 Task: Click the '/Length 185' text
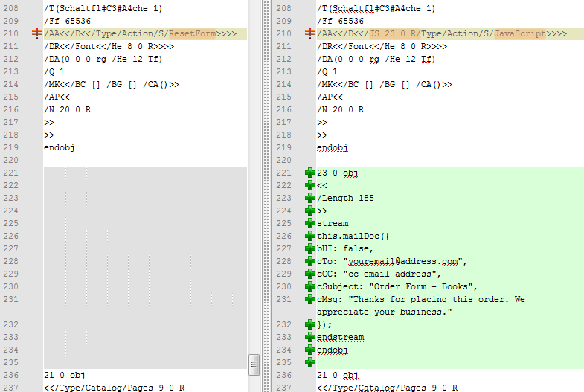coord(345,198)
